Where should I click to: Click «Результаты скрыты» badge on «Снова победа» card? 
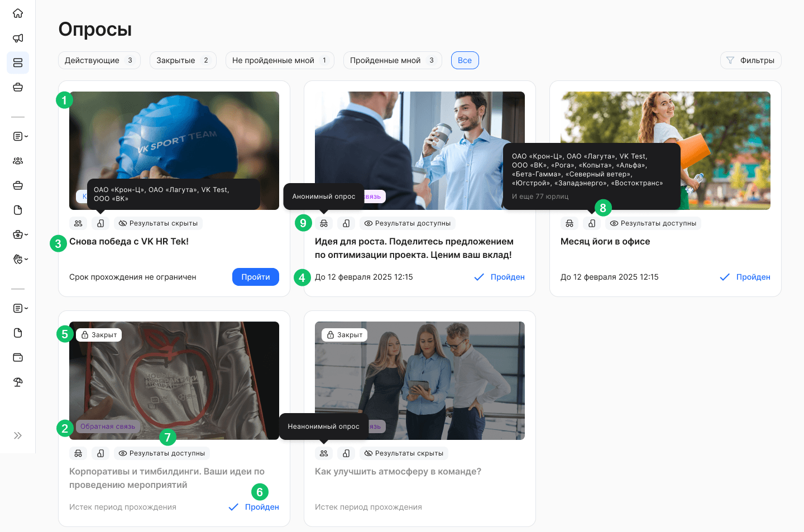[x=159, y=223]
